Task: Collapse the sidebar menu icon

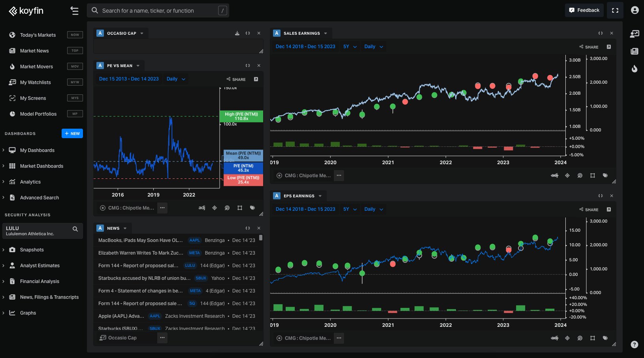Action: coord(74,11)
